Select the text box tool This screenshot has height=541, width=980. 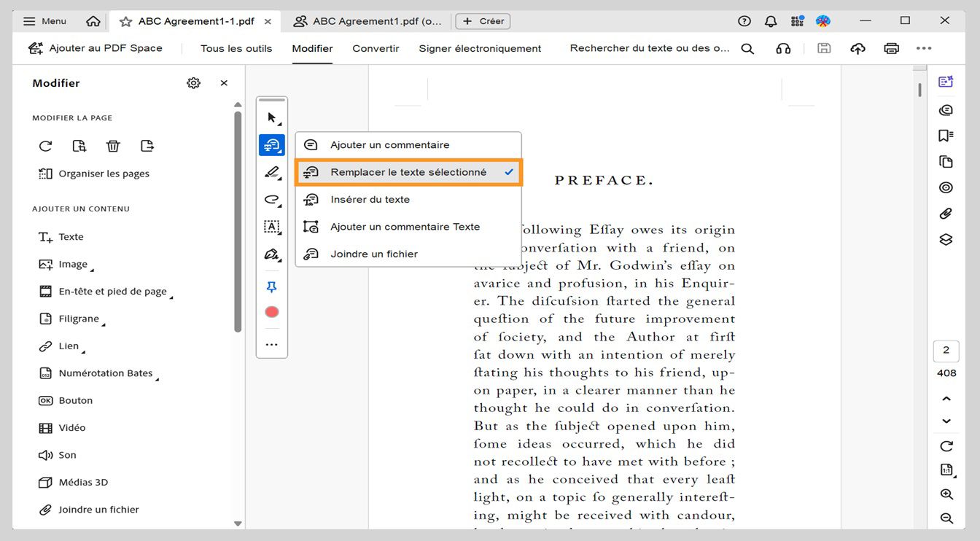pos(271,227)
